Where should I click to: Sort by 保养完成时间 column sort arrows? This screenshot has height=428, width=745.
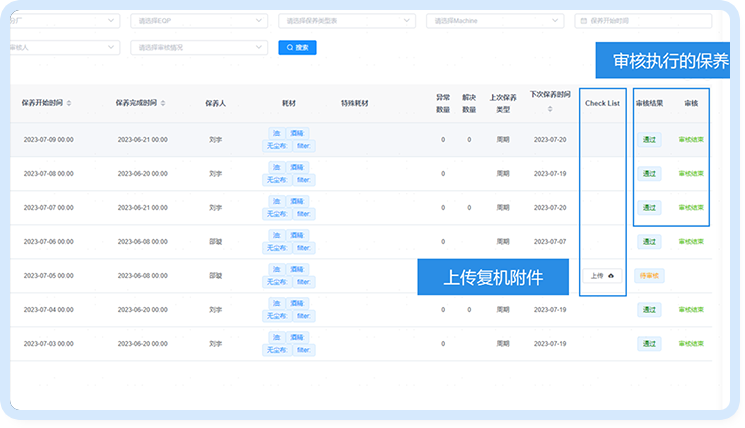click(164, 102)
